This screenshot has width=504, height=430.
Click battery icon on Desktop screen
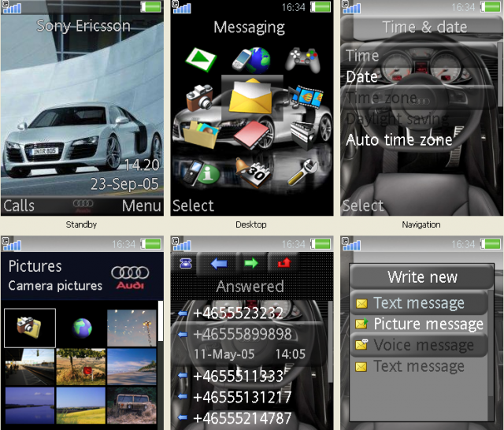321,7
